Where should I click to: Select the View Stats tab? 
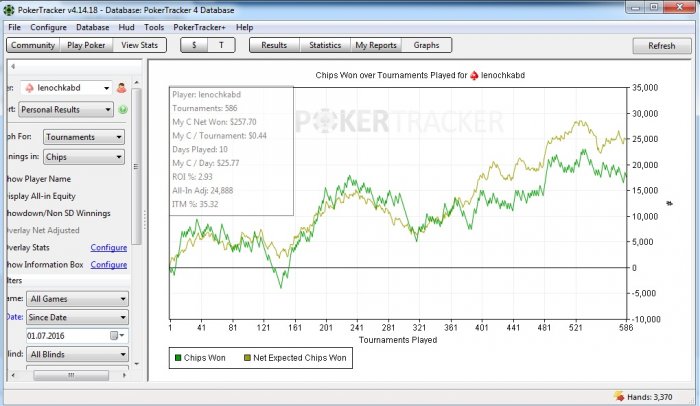pyautogui.click(x=139, y=45)
